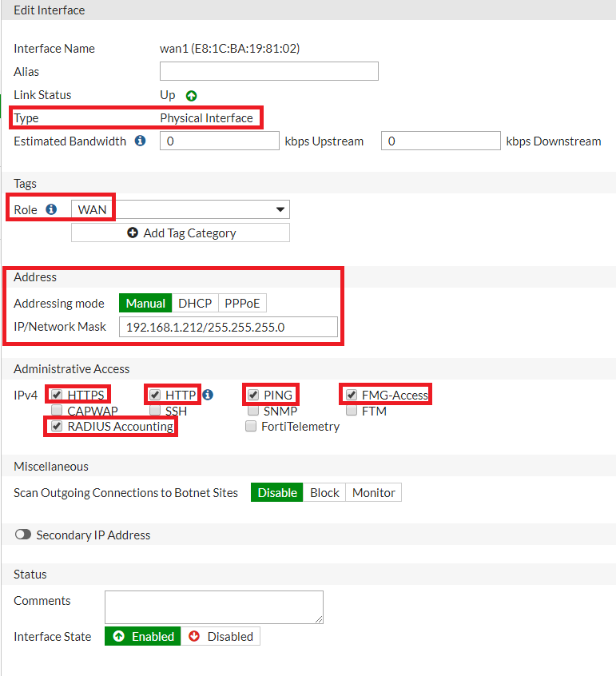Viewport: 616px width, 676px height.
Task: Open the Role dropdown showing WAN
Action: (x=181, y=209)
